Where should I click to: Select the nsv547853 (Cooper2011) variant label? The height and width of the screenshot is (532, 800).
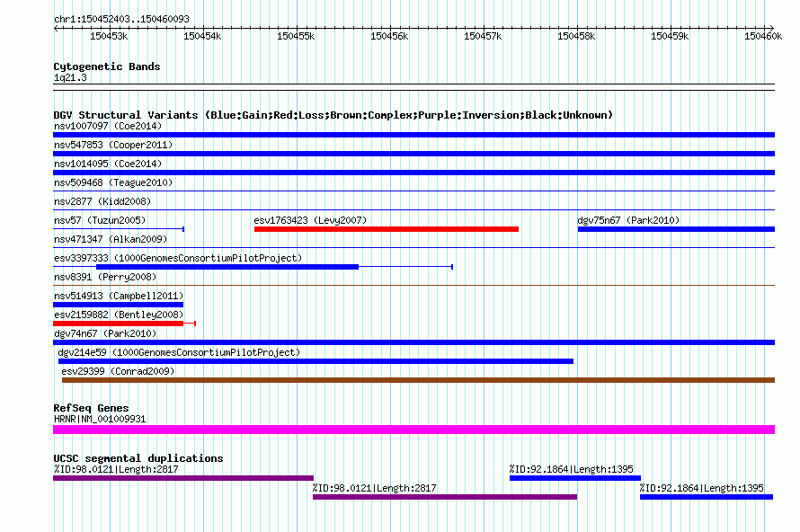(x=113, y=145)
